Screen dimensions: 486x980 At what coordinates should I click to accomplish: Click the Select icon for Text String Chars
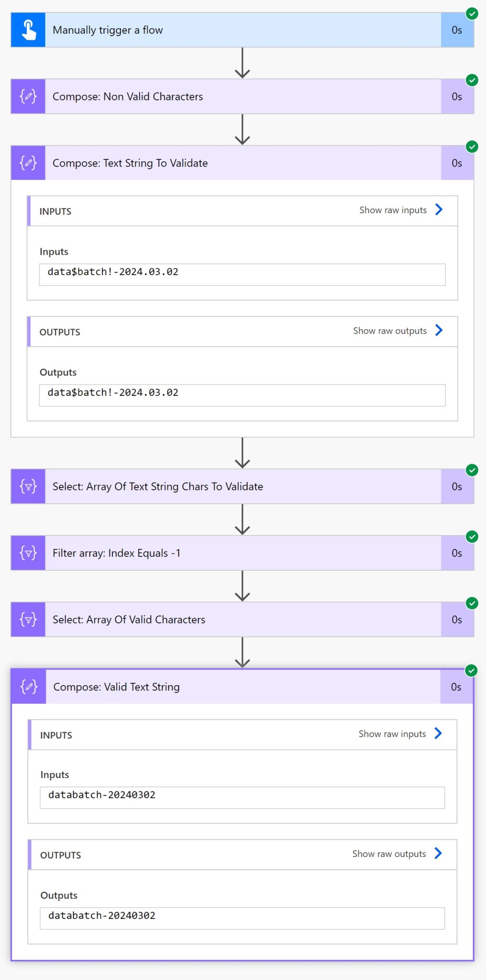pos(28,487)
